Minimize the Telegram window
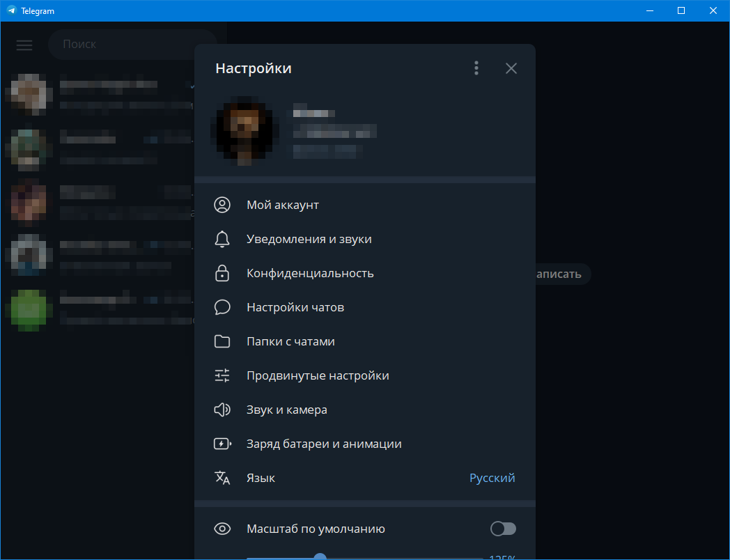The height and width of the screenshot is (560, 730). [649, 10]
